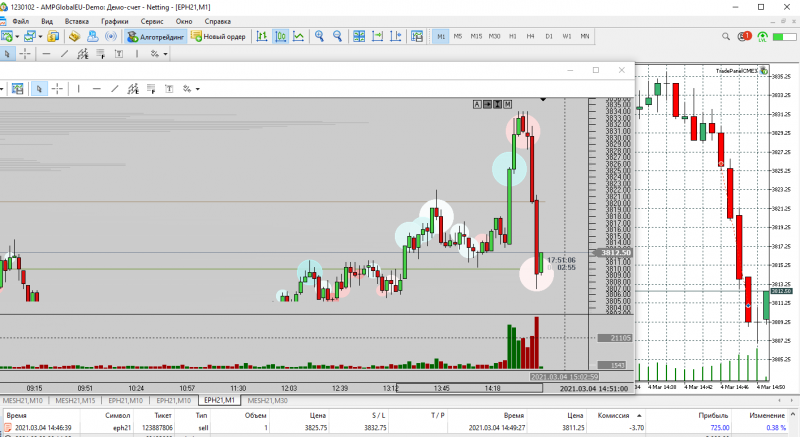This screenshot has width=800, height=437.
Task: Select the H4 timeframe
Action: click(x=531, y=36)
